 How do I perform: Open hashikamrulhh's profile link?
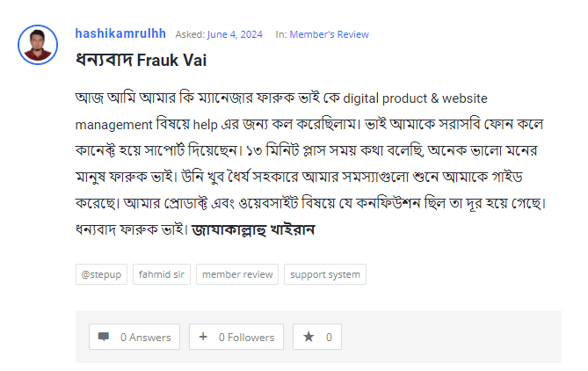[x=120, y=33]
